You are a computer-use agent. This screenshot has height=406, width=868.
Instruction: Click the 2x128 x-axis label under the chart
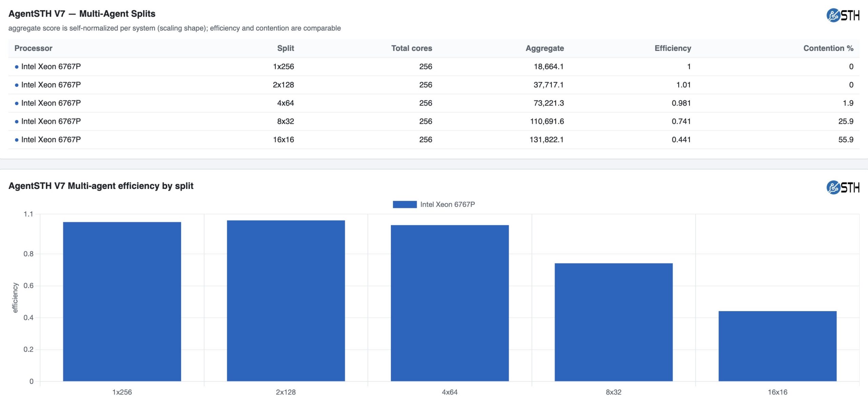(286, 392)
